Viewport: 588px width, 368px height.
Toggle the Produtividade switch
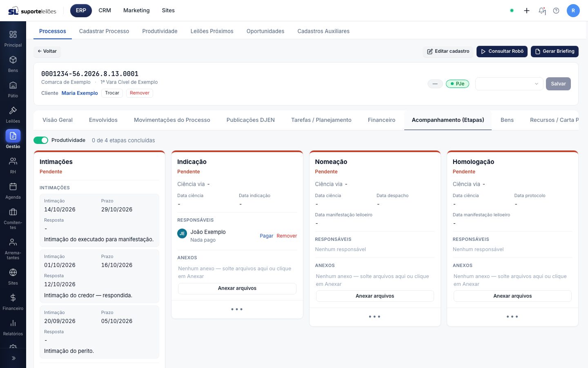[41, 140]
